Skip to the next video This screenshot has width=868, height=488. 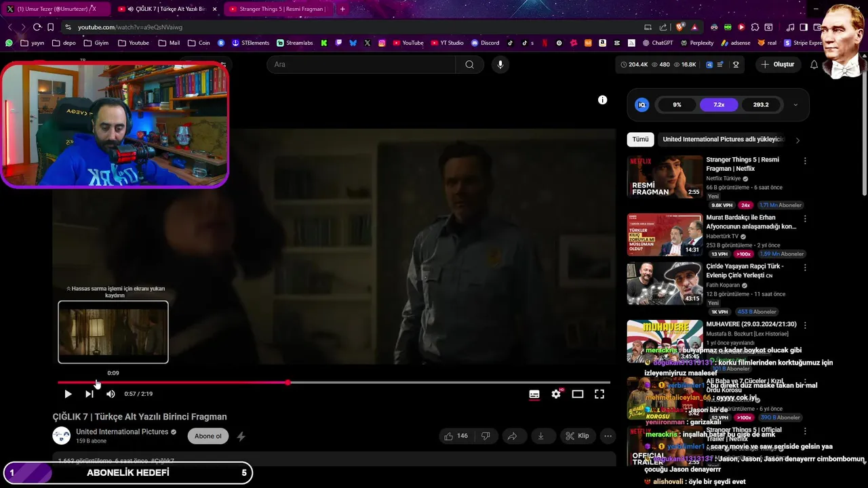pos(89,394)
